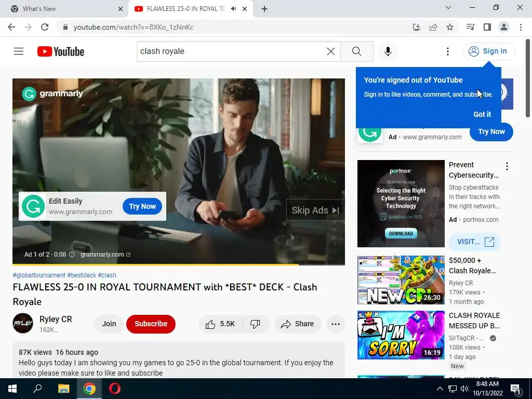This screenshot has width=532, height=399.
Task: Open the volume control in system tray
Action: click(x=464, y=389)
